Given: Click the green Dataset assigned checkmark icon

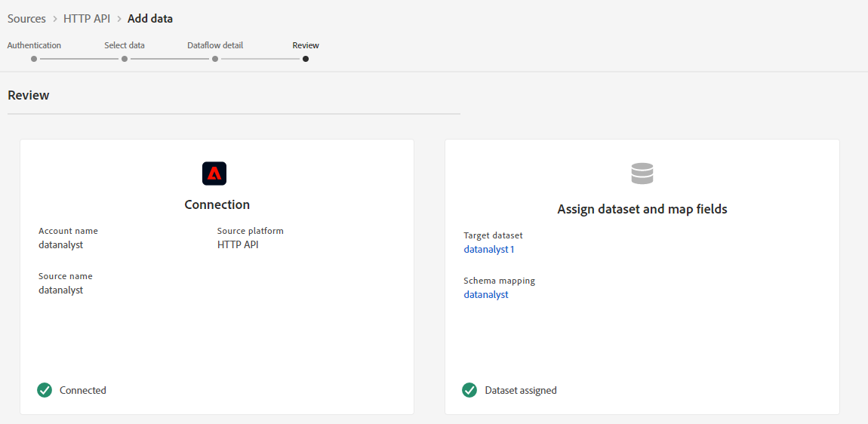Looking at the screenshot, I should (x=469, y=390).
